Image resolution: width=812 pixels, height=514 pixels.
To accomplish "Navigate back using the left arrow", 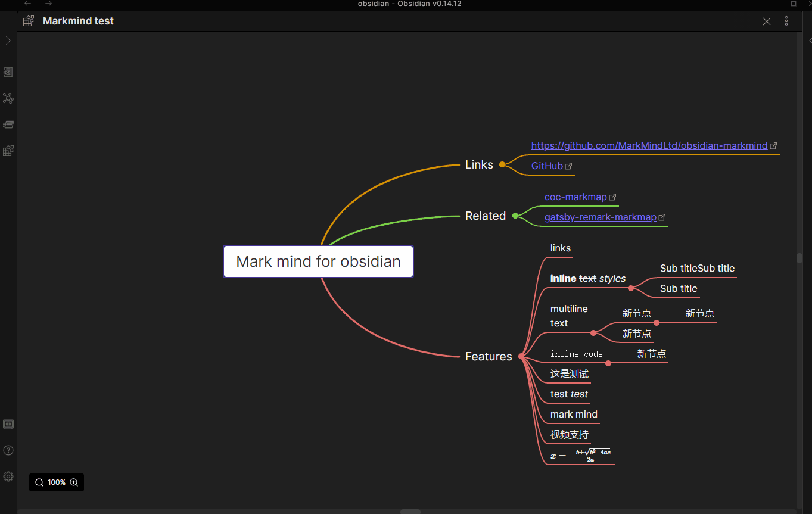I will click(28, 4).
